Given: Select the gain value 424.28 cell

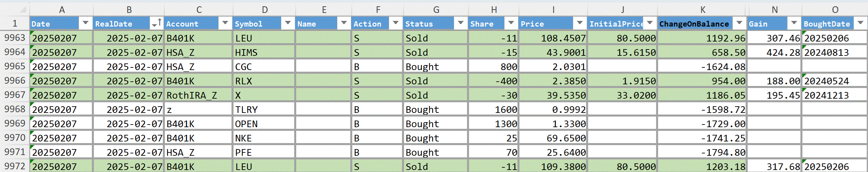Looking at the screenshot, I should tap(774, 52).
